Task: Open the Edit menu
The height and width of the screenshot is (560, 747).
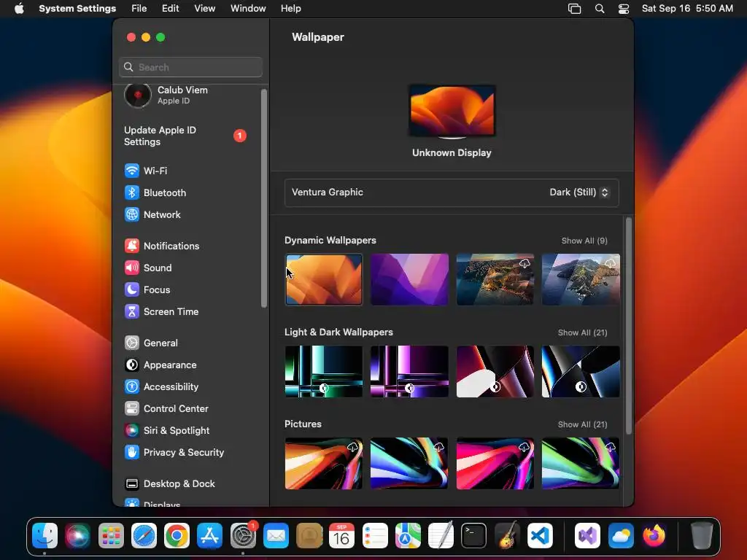Action: 170,9
